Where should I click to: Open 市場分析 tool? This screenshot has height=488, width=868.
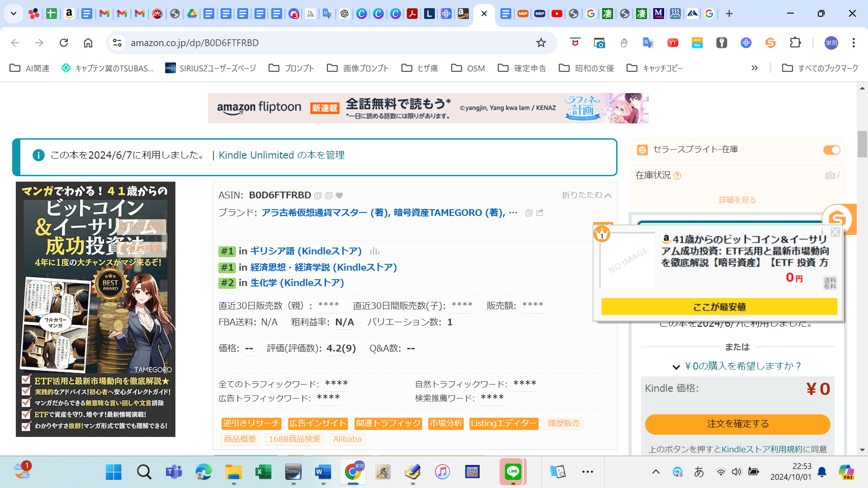[x=446, y=423]
